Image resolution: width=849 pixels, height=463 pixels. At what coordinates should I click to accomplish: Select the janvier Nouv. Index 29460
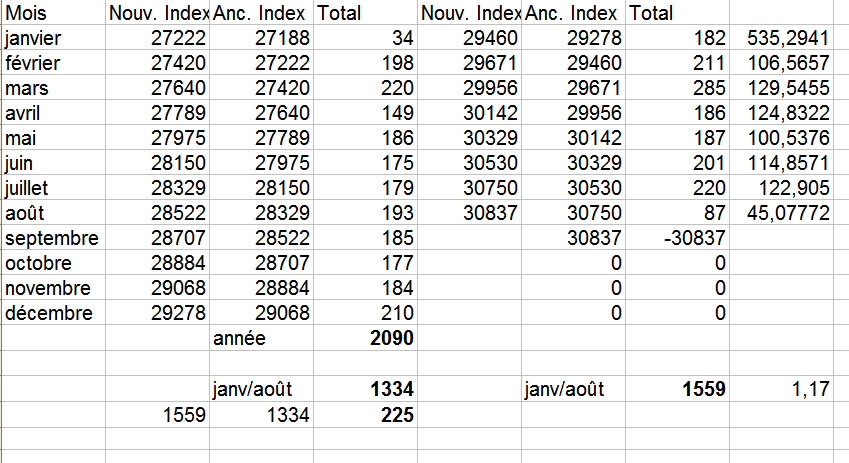point(469,37)
